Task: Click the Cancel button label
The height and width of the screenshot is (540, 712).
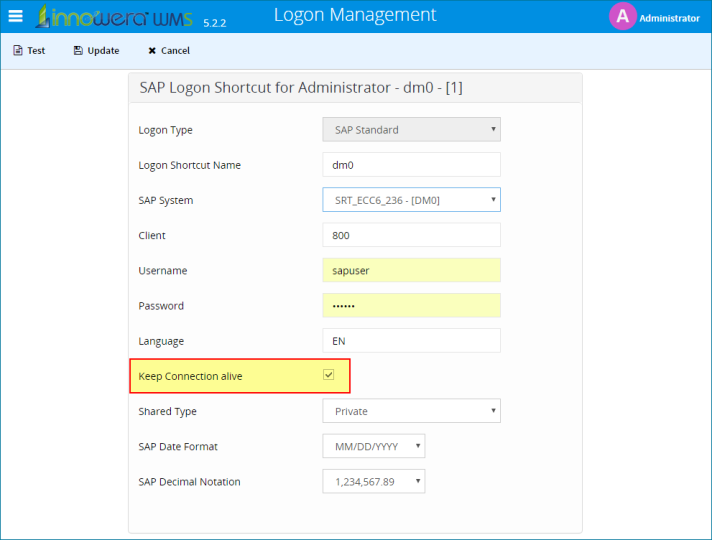Action: (175, 50)
